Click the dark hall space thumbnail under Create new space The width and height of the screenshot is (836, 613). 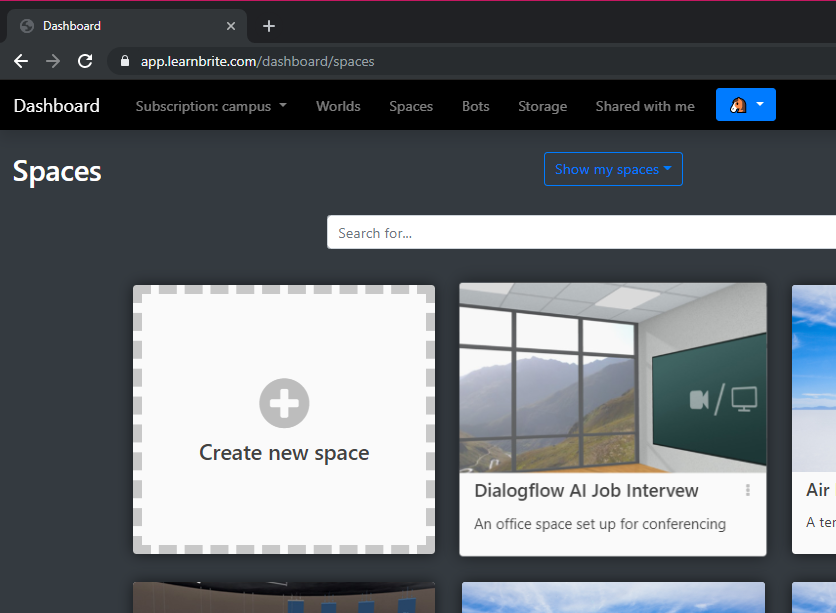(284, 598)
